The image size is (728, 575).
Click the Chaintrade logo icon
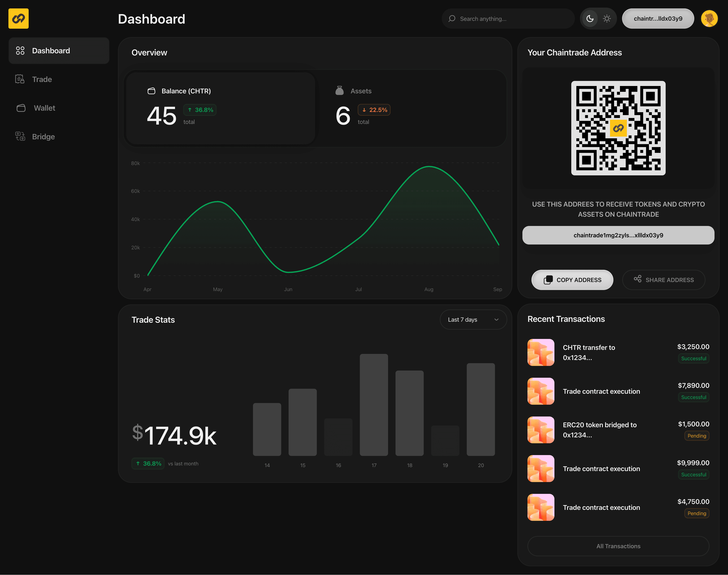[19, 19]
